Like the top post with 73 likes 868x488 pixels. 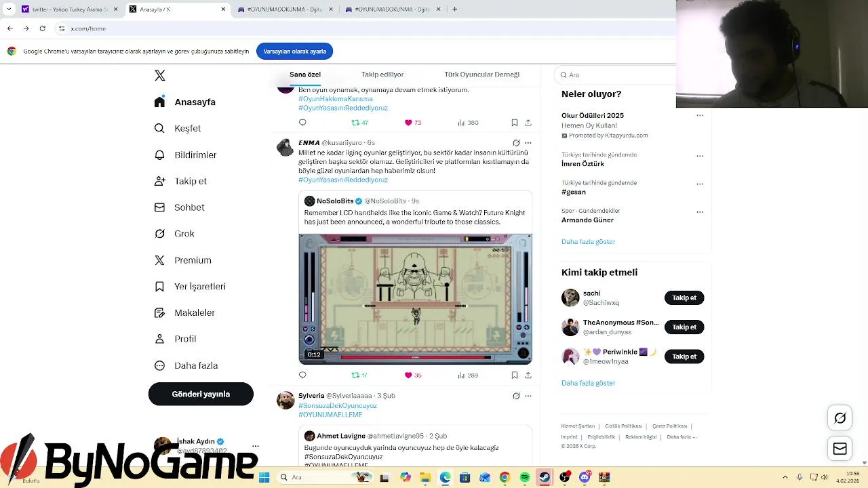click(413, 123)
